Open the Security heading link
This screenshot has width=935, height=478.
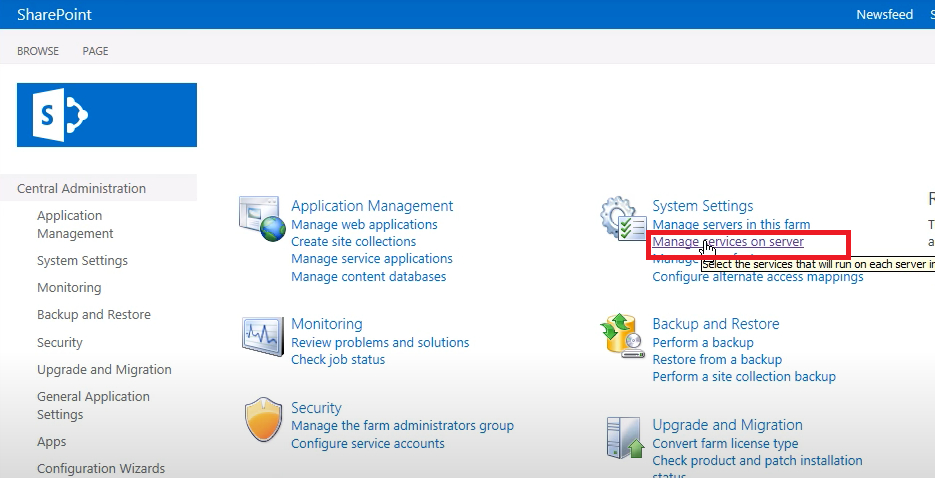pos(316,408)
